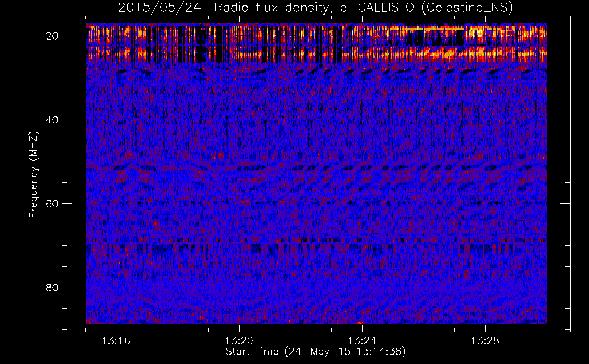Image resolution: width=589 pixels, height=364 pixels.
Task: Click the 13:16 time tick label
Action: tap(116, 341)
